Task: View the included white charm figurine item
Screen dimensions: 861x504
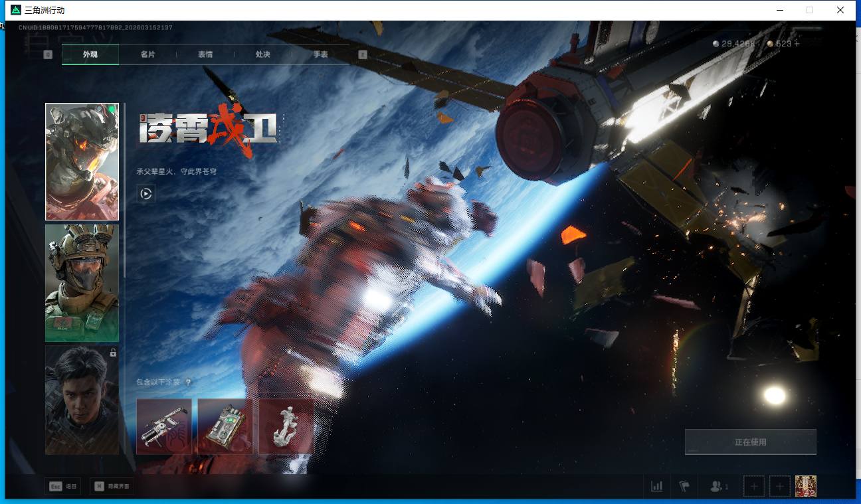Action: click(286, 426)
